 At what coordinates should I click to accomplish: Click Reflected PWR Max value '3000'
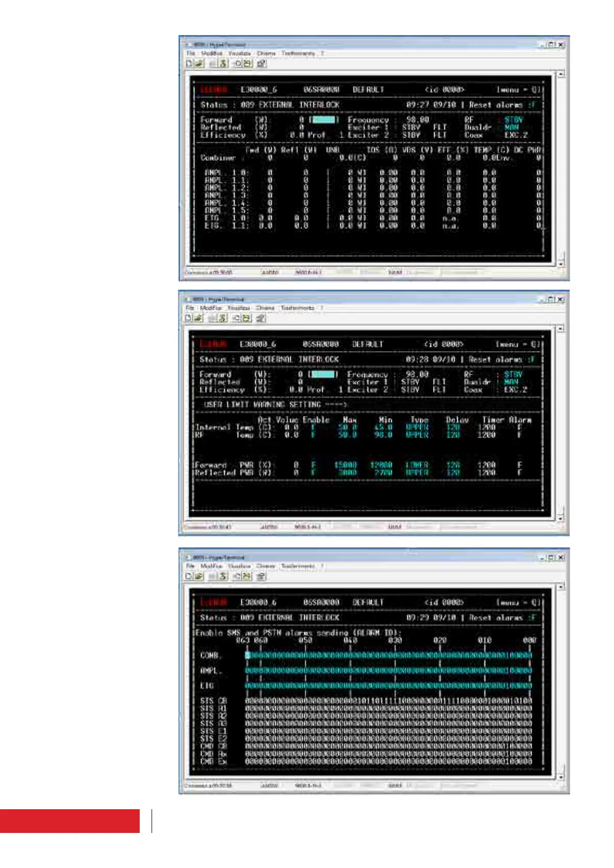pyautogui.click(x=347, y=473)
